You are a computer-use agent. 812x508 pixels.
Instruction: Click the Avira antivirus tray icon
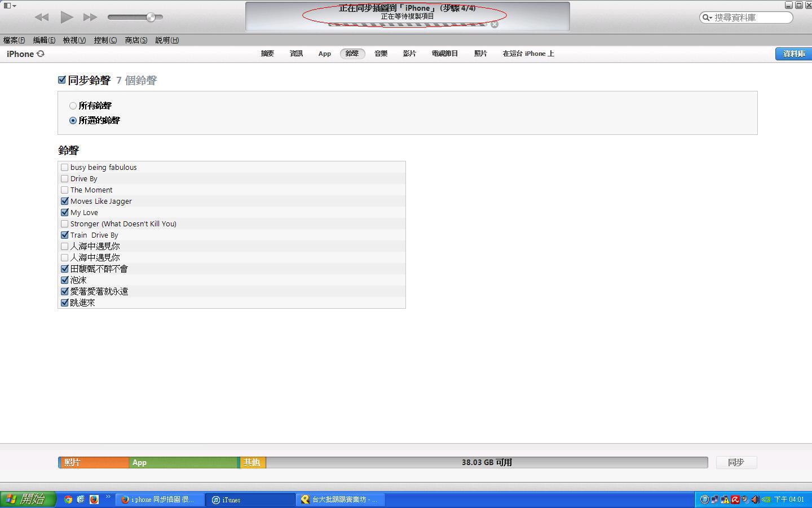point(735,500)
